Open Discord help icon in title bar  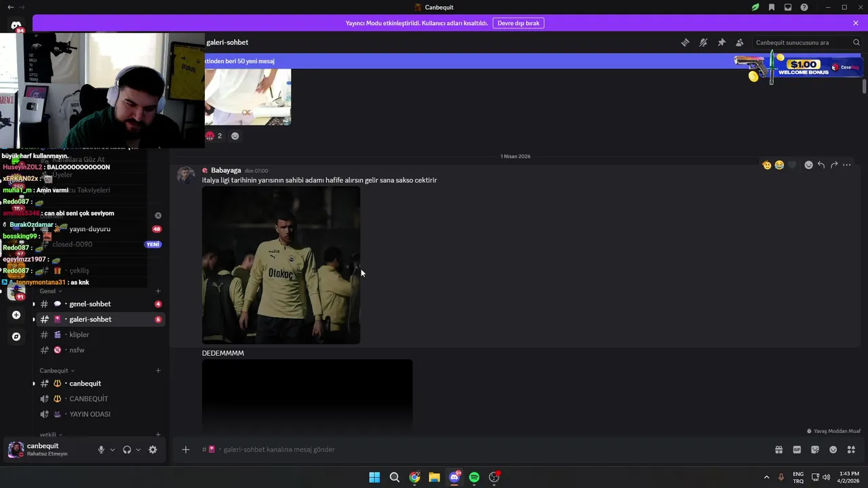coord(804,7)
